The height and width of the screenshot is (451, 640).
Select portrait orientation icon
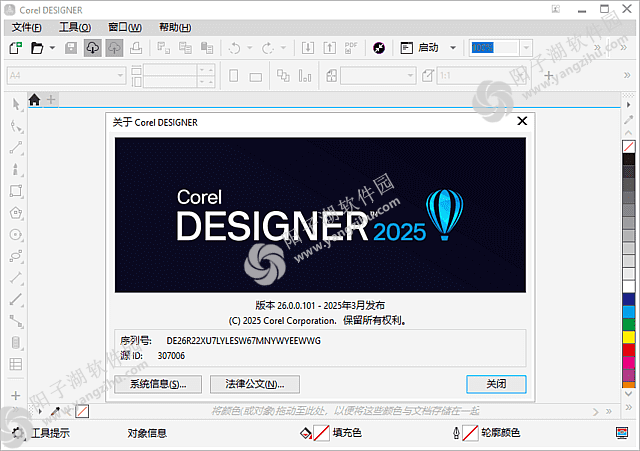point(234,76)
